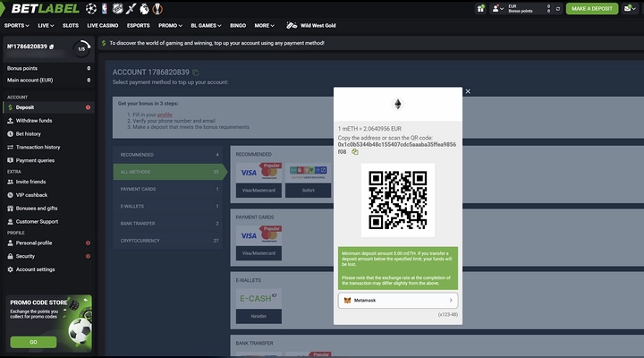
Task: Refresh the balance with the reload icon
Action: [558, 9]
